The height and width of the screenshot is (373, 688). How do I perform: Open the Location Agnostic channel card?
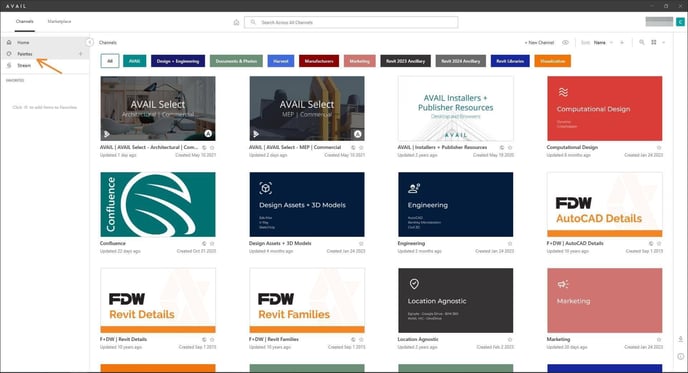coord(455,301)
